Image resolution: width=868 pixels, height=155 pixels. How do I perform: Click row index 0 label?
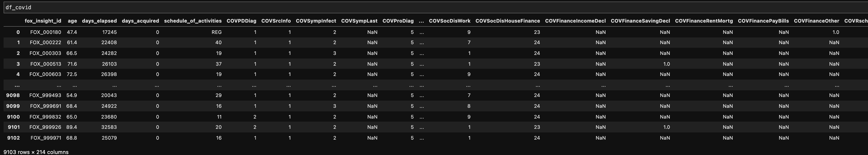(18, 32)
